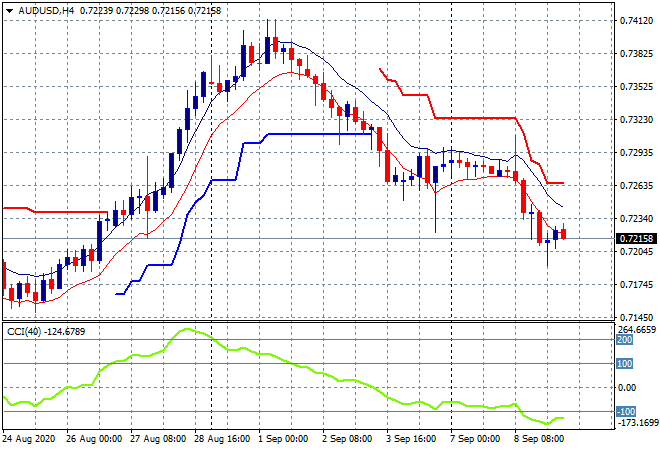
Task: Click time axis label 26 Aug 00:00
Action: [94, 439]
